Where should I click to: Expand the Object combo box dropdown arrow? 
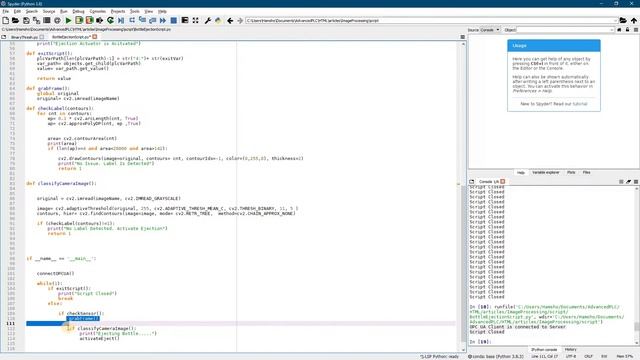point(611,30)
